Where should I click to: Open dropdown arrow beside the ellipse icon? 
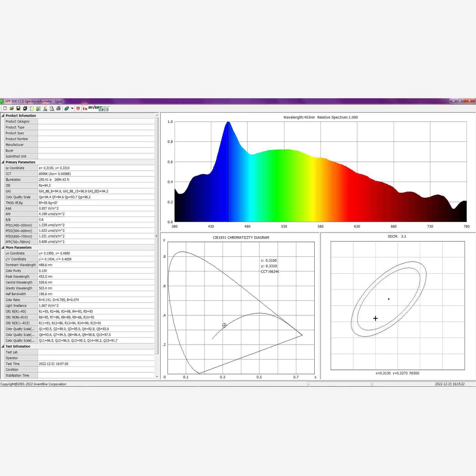point(72,108)
